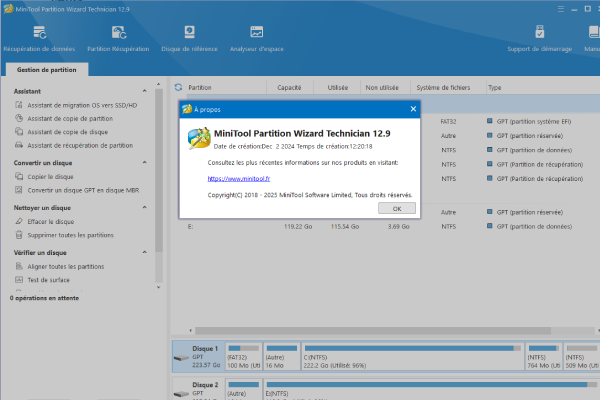Sort by Utilisée column header
The image size is (600, 400).
pos(338,88)
